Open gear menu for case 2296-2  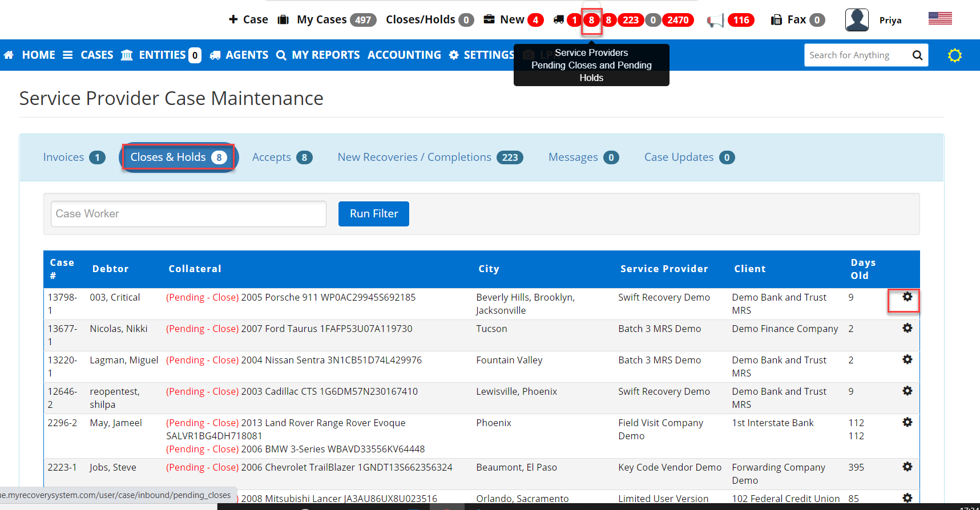tap(907, 422)
